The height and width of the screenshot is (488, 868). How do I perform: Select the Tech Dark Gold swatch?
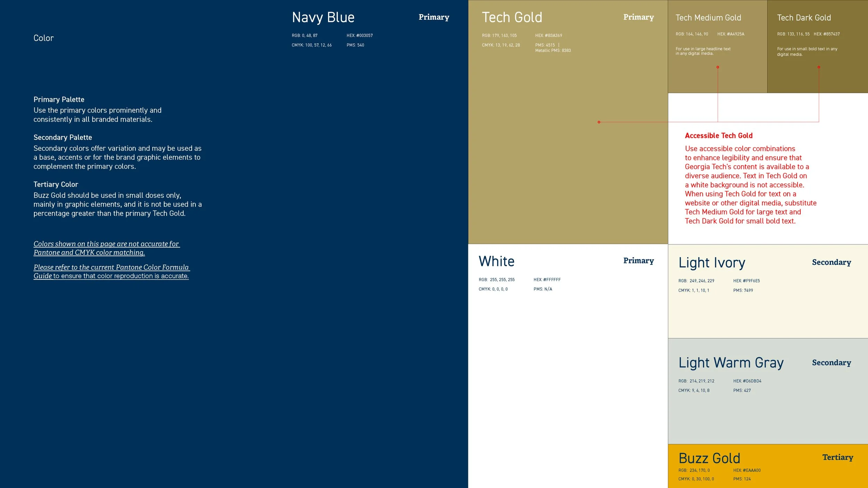[x=804, y=18]
